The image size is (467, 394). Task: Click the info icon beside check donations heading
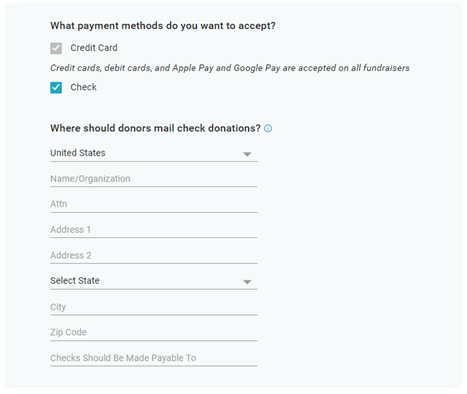268,128
